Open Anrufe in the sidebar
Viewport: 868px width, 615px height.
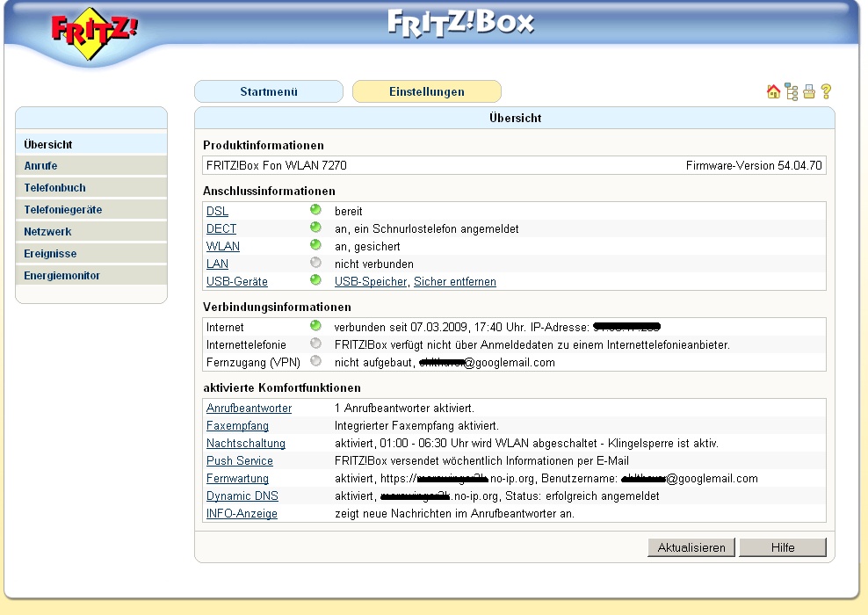(91, 165)
